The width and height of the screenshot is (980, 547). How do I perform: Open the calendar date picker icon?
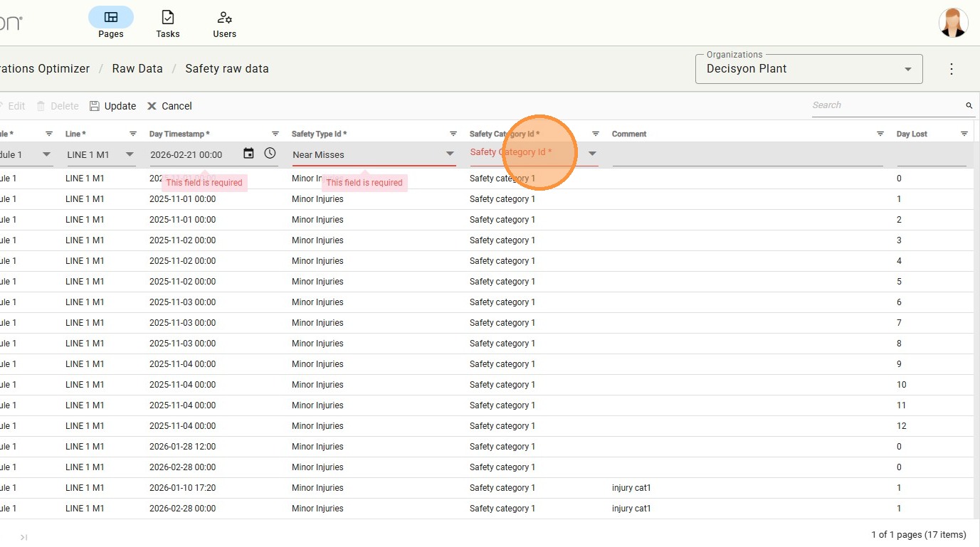(248, 154)
